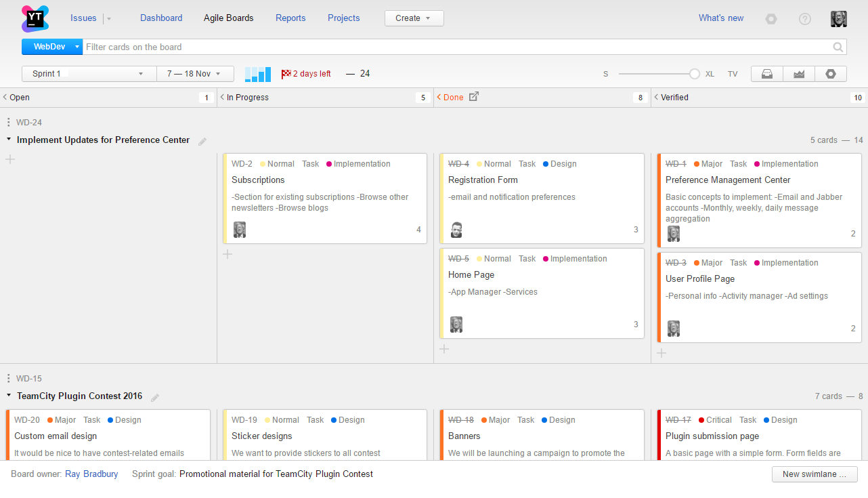
Task: Open board settings hexagon icon in toolbar
Action: click(831, 74)
